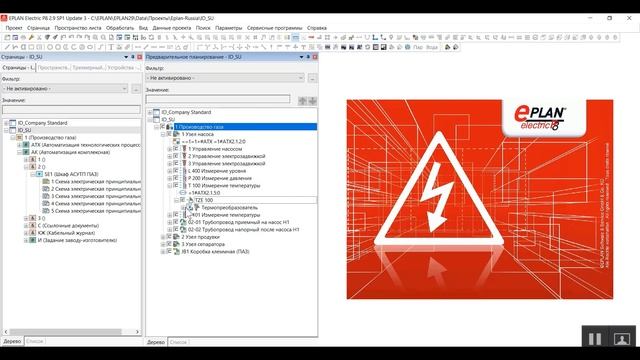Select the Polyline tool in graphics toolbar
Viewport: 640px width, 360px height.
tap(15, 47)
